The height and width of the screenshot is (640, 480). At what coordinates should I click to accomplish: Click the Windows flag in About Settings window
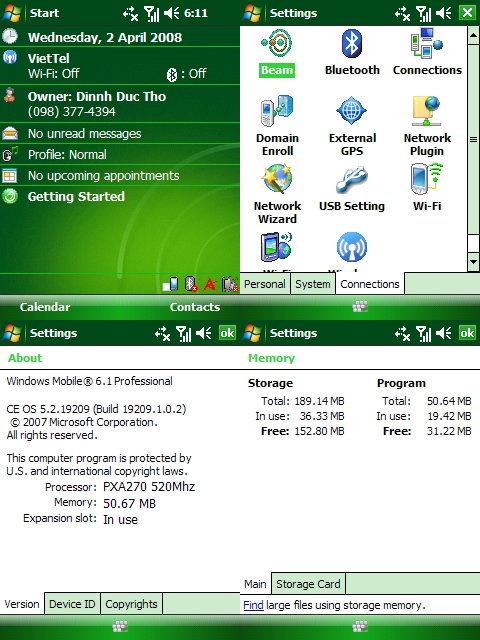[x=12, y=333]
